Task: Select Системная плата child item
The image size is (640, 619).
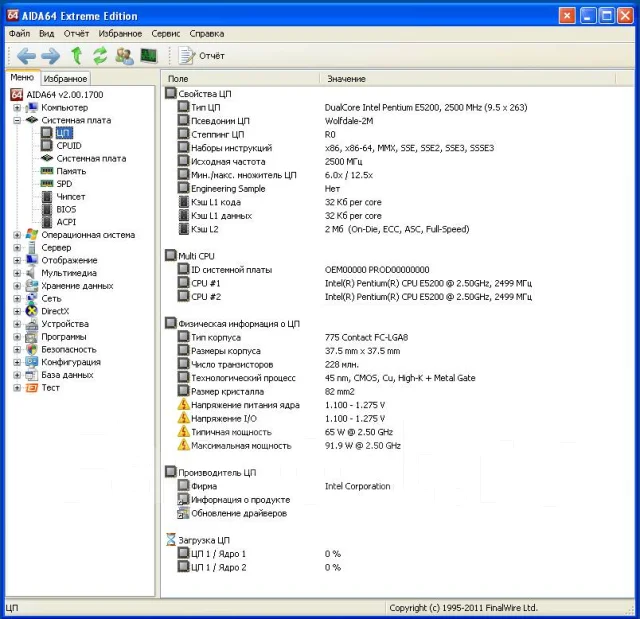Action: point(91,158)
